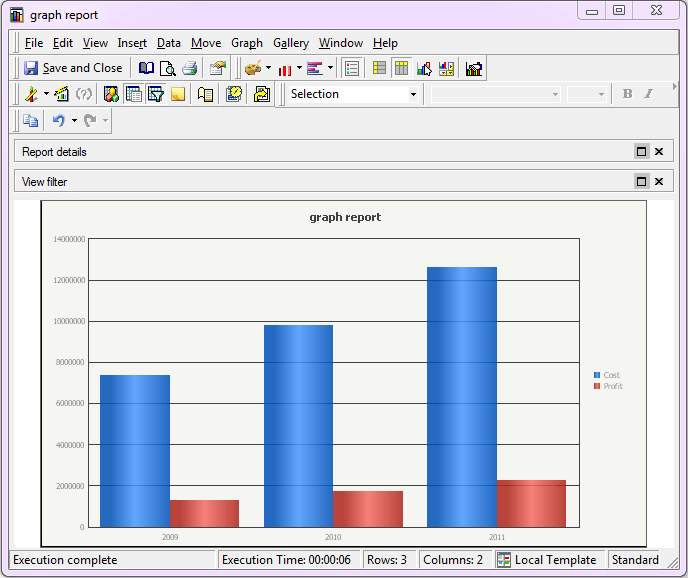Click the red Profit legend swatch
The height and width of the screenshot is (578, 688).
pyautogui.click(x=597, y=386)
